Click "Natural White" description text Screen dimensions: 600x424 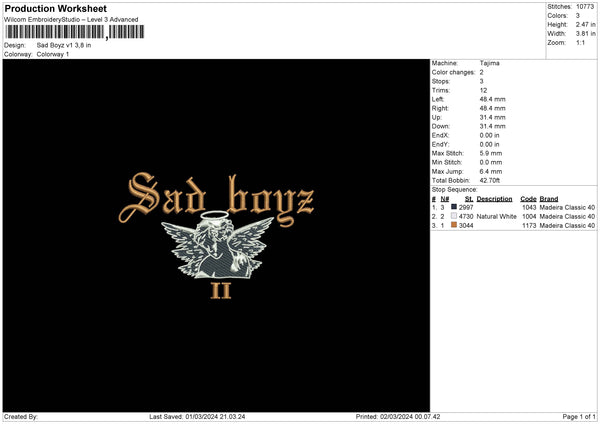pos(497,217)
